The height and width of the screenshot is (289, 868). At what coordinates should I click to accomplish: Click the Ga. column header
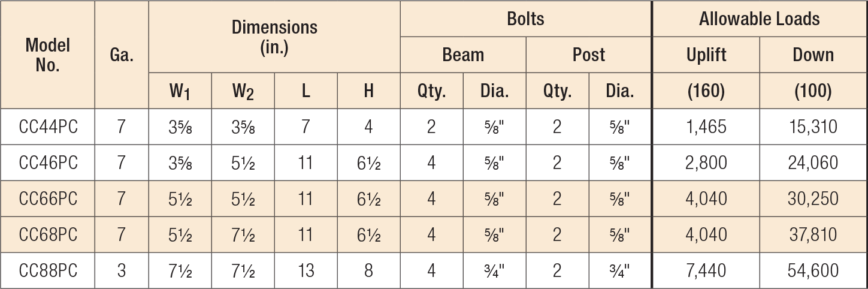coord(122,55)
